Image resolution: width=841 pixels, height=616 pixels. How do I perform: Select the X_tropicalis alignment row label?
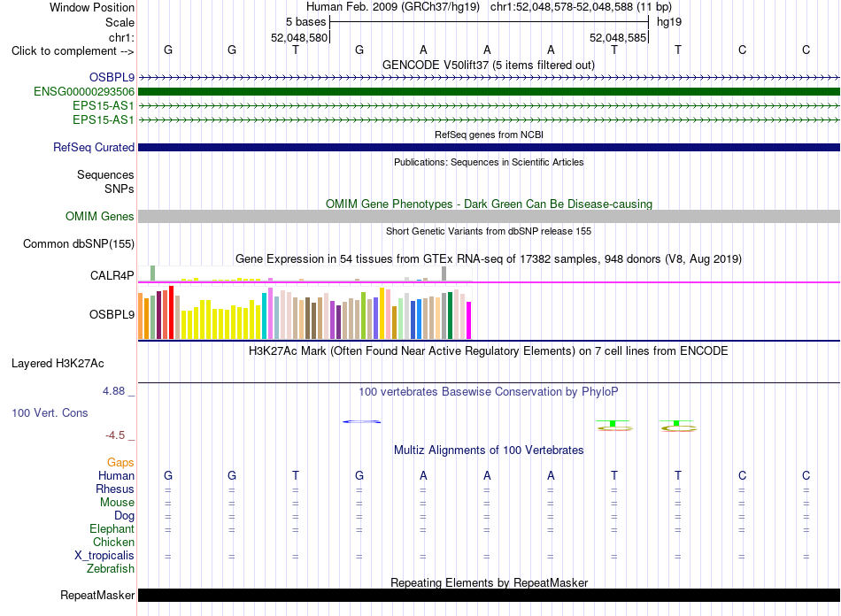tap(104, 556)
